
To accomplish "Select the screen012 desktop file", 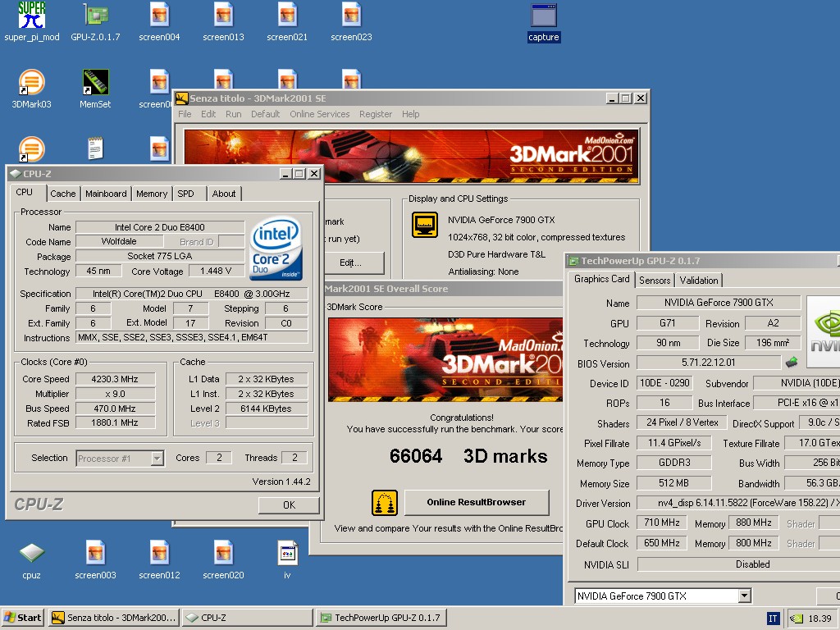I will click(x=159, y=560).
